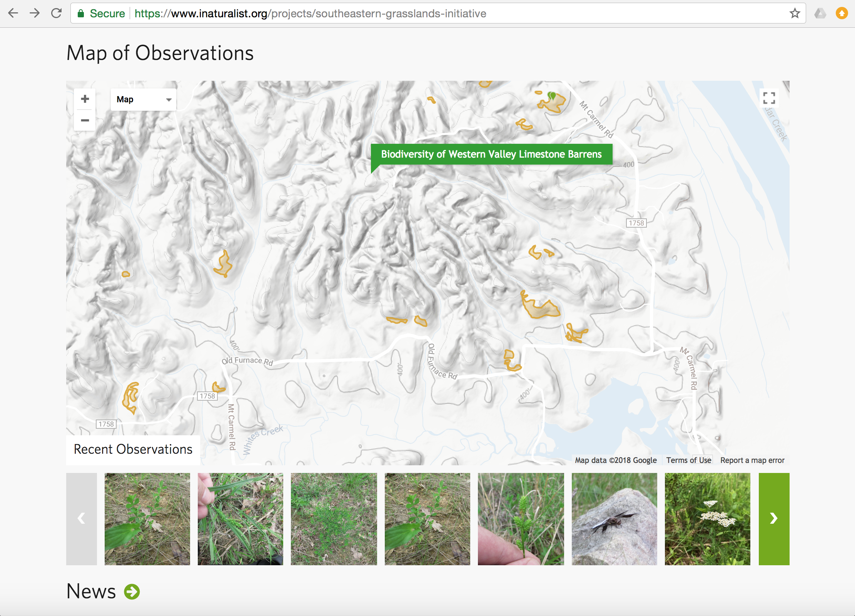Viewport: 855px width, 616px height.
Task: Open Terms of Use link
Action: click(688, 460)
